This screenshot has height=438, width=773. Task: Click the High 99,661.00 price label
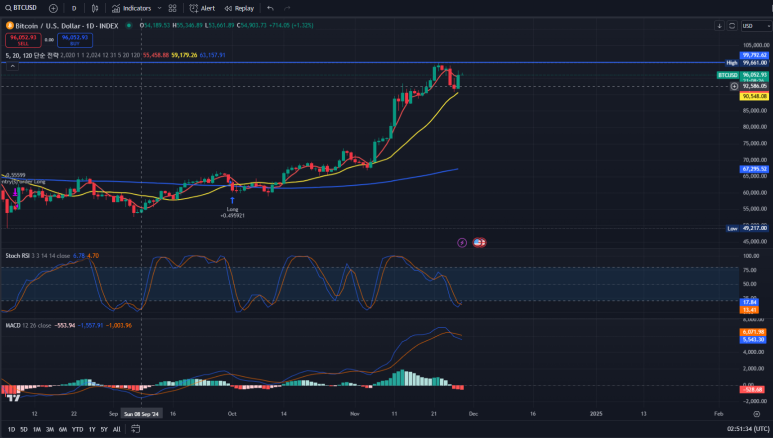click(747, 63)
